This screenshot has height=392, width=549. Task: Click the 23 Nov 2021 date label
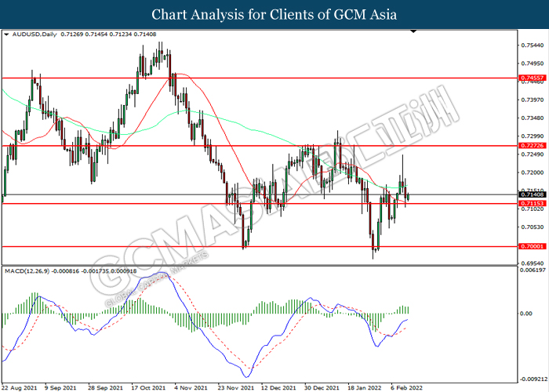235,388
